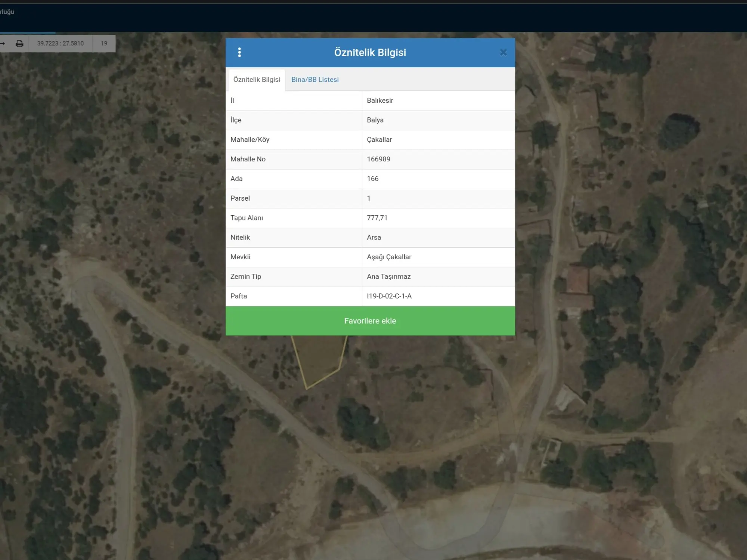The width and height of the screenshot is (747, 560).
Task: Click the Pafta label cell
Action: pyautogui.click(x=294, y=296)
